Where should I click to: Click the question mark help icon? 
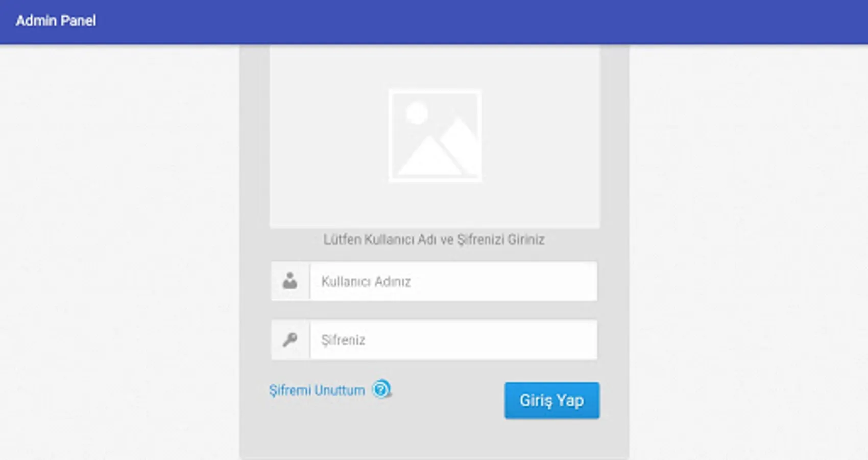381,389
